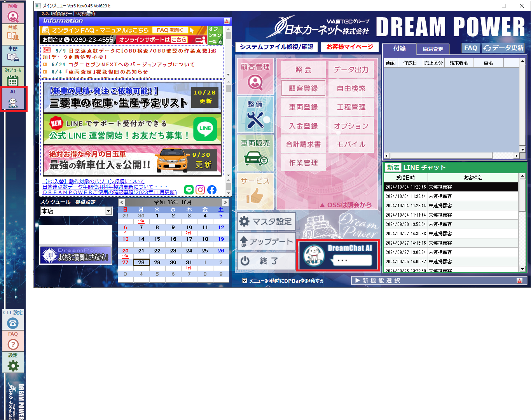
Task: Expand the 新機能選択 bar
Action: (439, 280)
